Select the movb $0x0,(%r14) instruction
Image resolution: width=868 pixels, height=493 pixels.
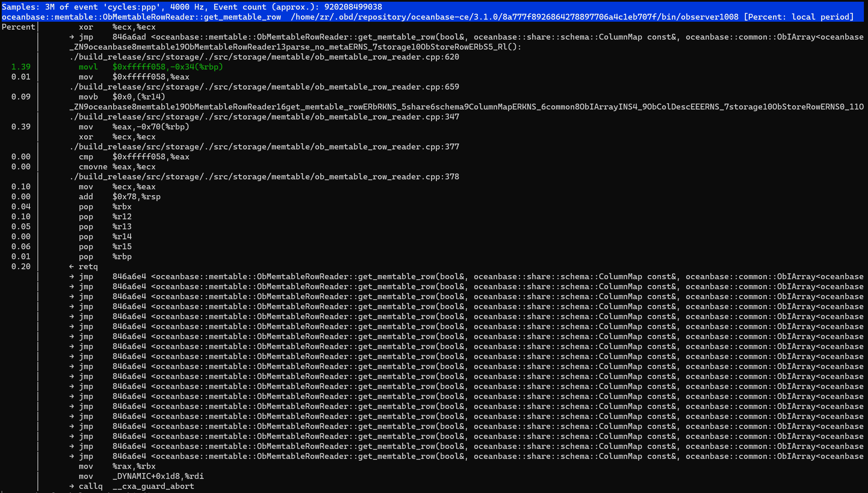click(x=122, y=97)
